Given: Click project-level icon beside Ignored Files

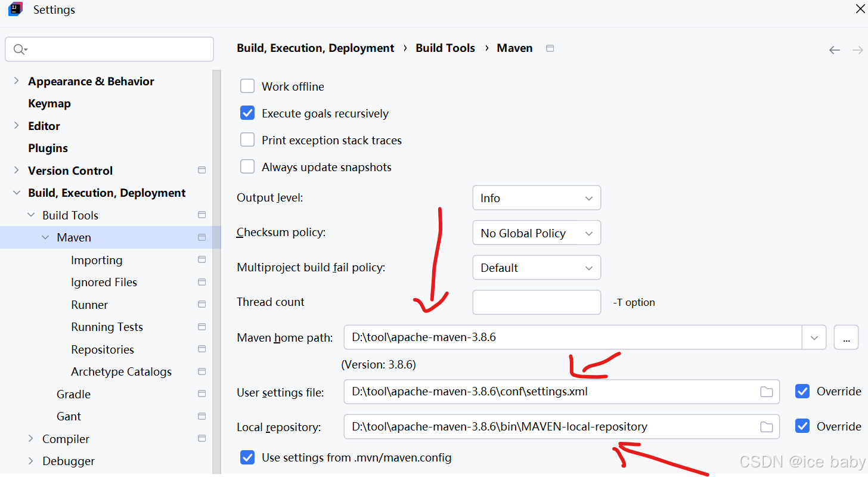Looking at the screenshot, I should click(x=201, y=282).
